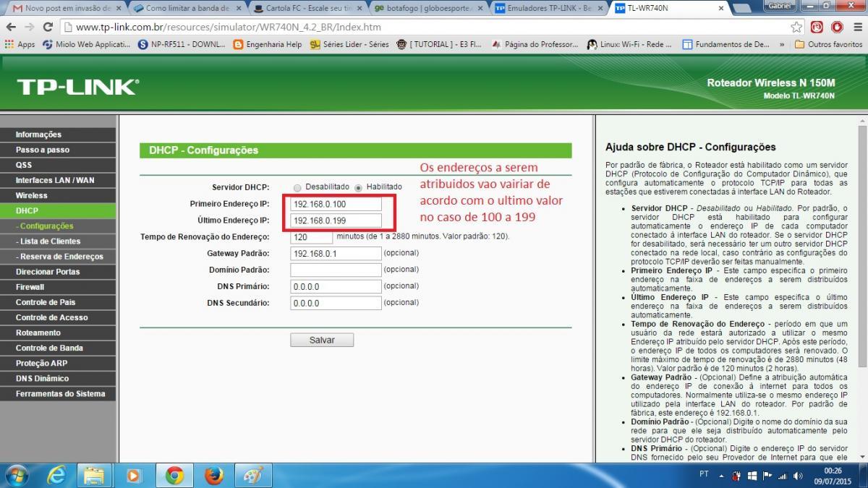Expand the hidden bookmarks chevron
Screen dimensions: 868x488
tap(782, 44)
